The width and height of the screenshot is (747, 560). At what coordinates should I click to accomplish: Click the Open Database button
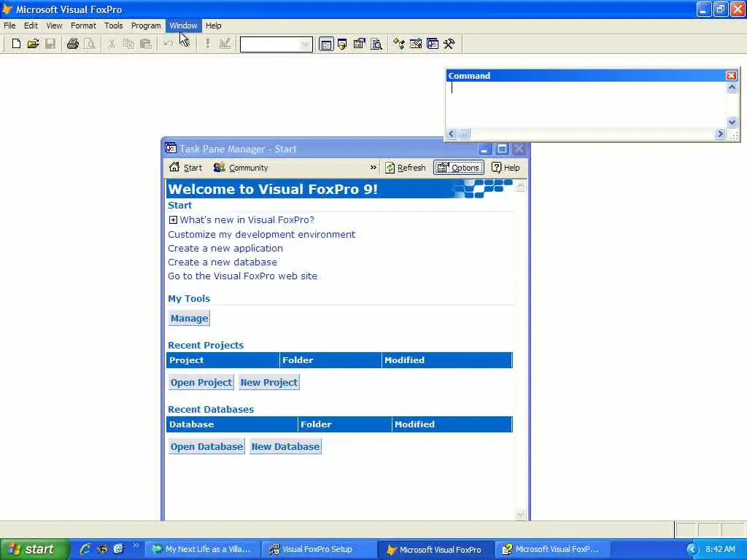[206, 447]
